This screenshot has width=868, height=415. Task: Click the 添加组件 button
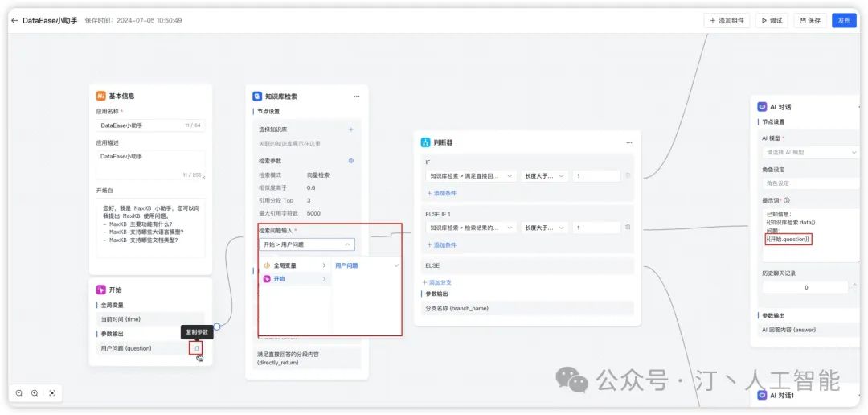click(x=727, y=20)
